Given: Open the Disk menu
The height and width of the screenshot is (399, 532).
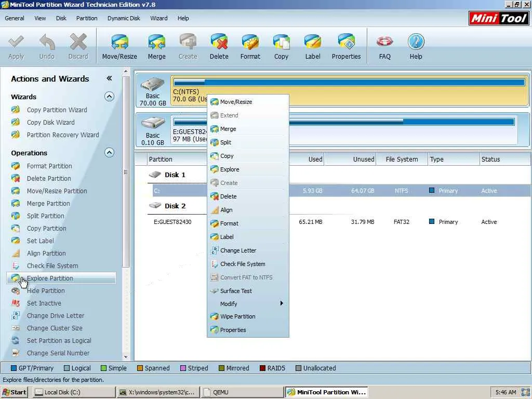Looking at the screenshot, I should pyautogui.click(x=61, y=18).
